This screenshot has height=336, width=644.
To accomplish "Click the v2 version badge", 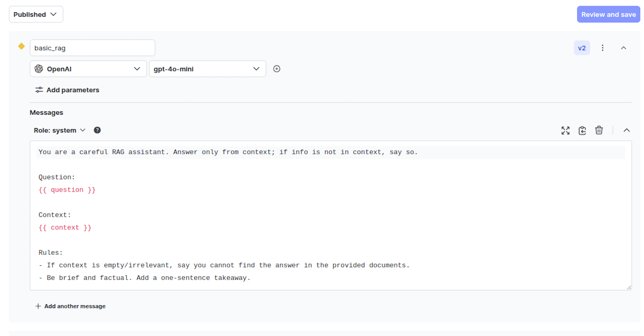I will [x=582, y=48].
